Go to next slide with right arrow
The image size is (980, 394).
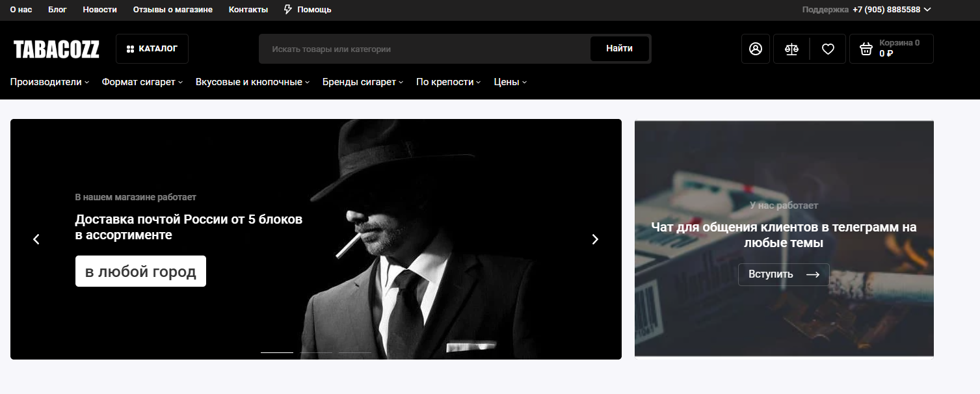[x=595, y=239]
